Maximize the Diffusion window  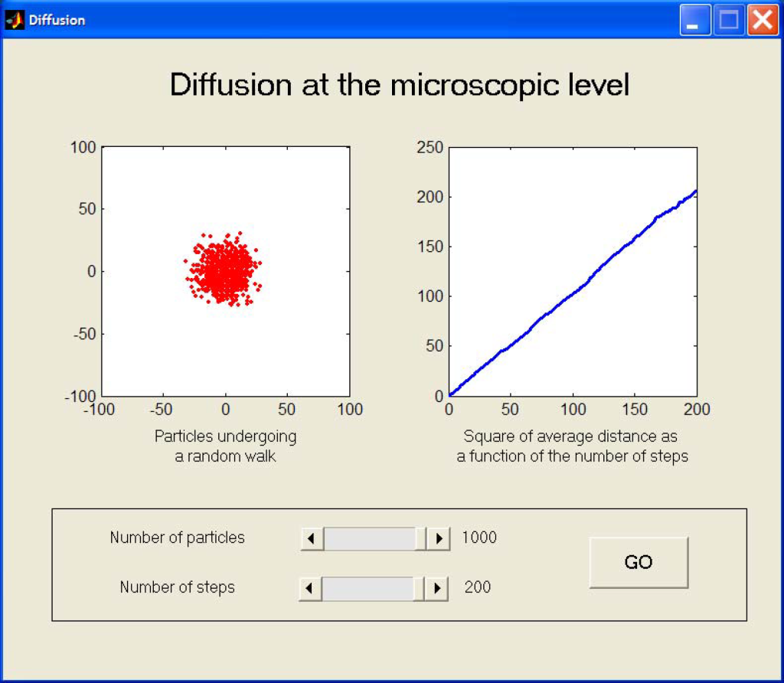[x=728, y=20]
